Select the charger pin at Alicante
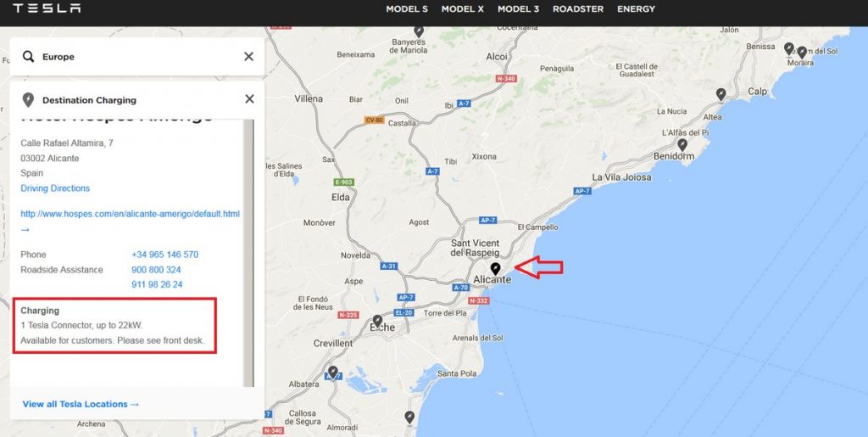 point(495,269)
